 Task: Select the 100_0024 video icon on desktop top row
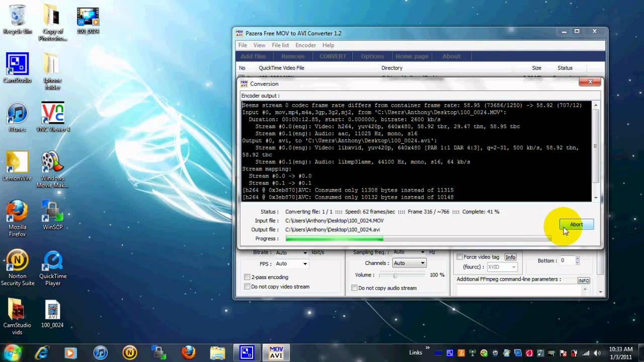pyautogui.click(x=88, y=20)
